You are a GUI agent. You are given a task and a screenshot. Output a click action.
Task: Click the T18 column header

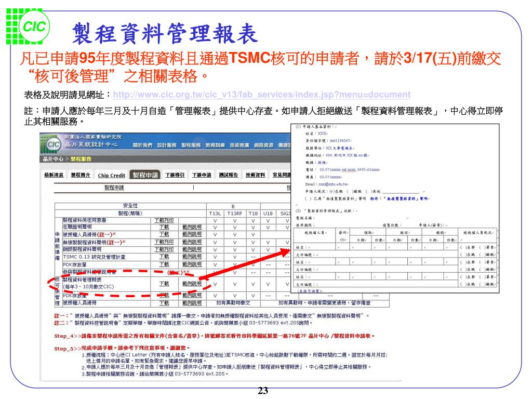253,214
